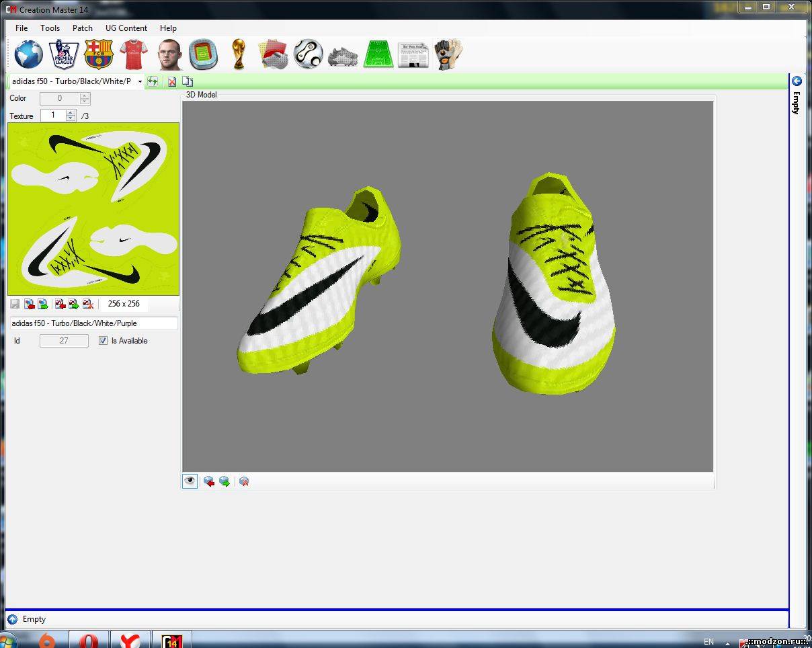Remove 3D model with red X cube icon
The height and width of the screenshot is (648, 812).
(x=244, y=481)
